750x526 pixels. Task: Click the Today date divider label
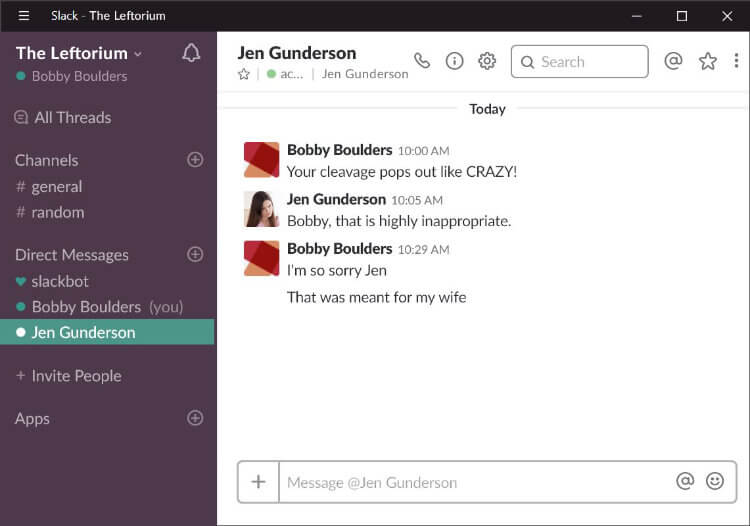(x=487, y=109)
